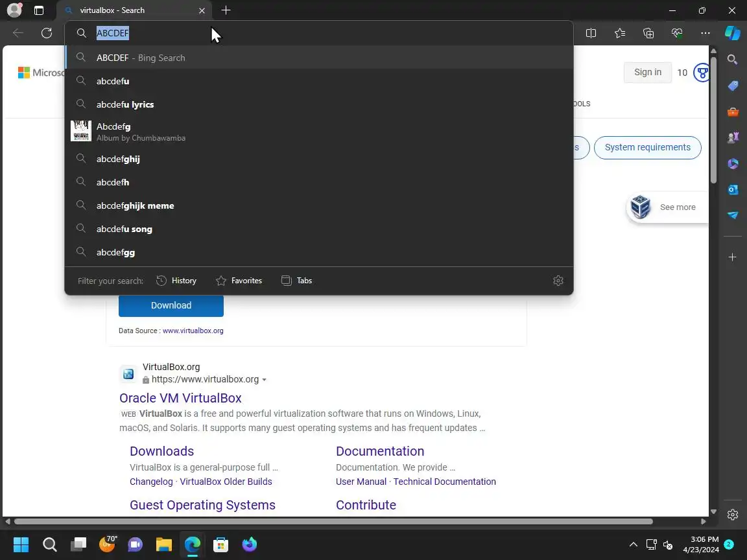The width and height of the screenshot is (747, 560).
Task: Open Microsoft Rewards trophy icon
Action: point(701,73)
